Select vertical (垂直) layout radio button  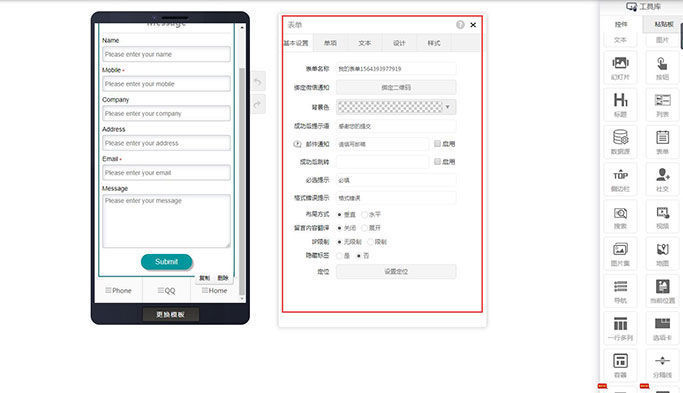point(339,214)
